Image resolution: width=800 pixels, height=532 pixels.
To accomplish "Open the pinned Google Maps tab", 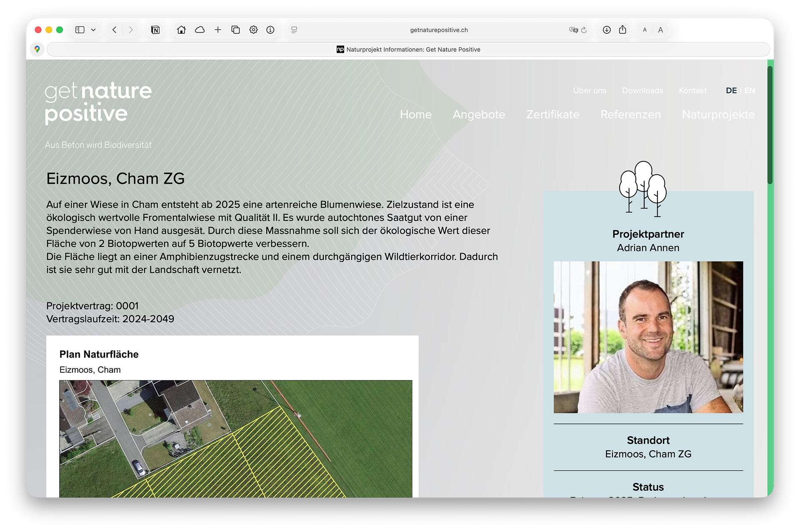I will click(37, 49).
